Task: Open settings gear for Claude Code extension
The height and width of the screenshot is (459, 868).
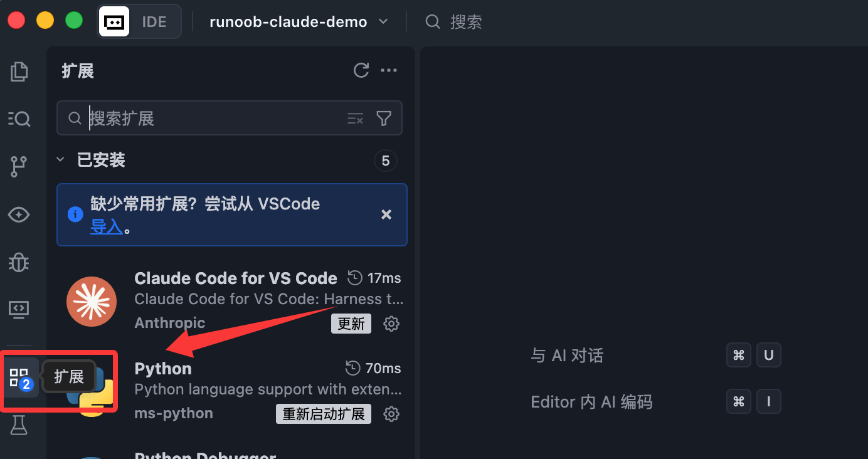Action: click(x=391, y=324)
